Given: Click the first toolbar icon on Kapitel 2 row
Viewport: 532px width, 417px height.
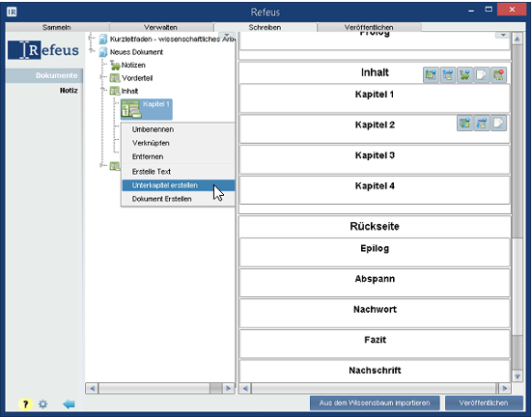Looking at the screenshot, I should pyautogui.click(x=464, y=123).
